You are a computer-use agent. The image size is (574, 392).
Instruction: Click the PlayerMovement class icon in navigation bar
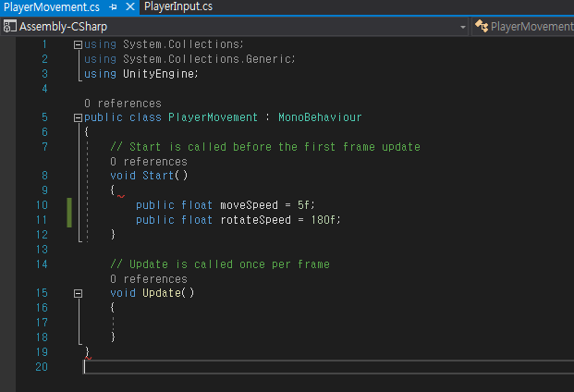click(x=482, y=26)
